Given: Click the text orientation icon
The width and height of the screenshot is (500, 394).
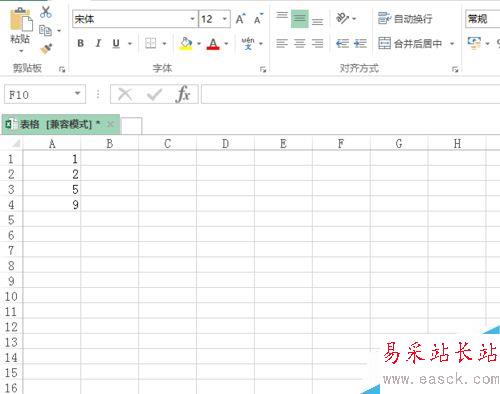Looking at the screenshot, I should [342, 18].
